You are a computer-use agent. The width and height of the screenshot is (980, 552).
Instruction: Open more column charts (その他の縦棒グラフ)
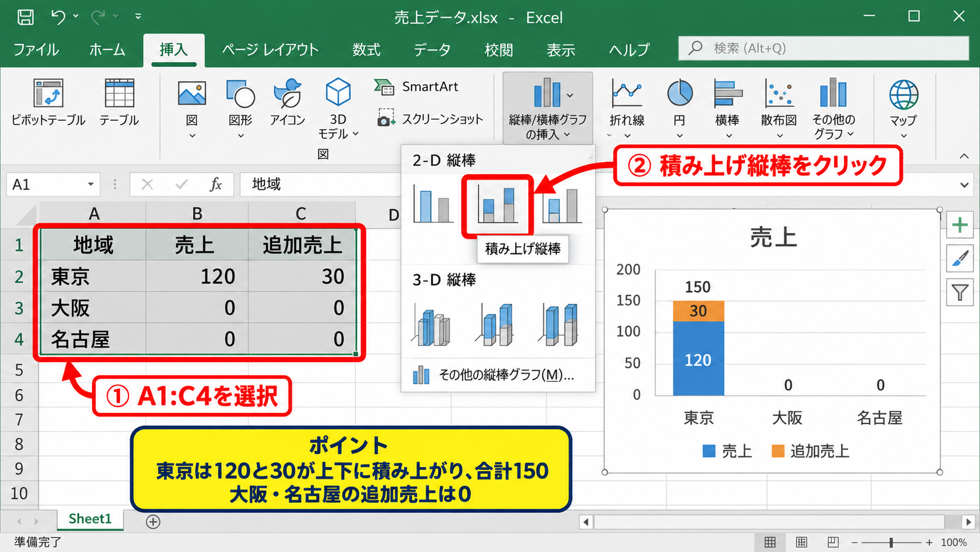[x=498, y=375]
